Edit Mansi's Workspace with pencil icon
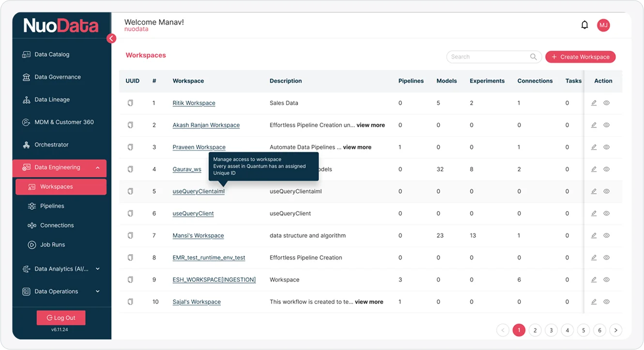 594,236
